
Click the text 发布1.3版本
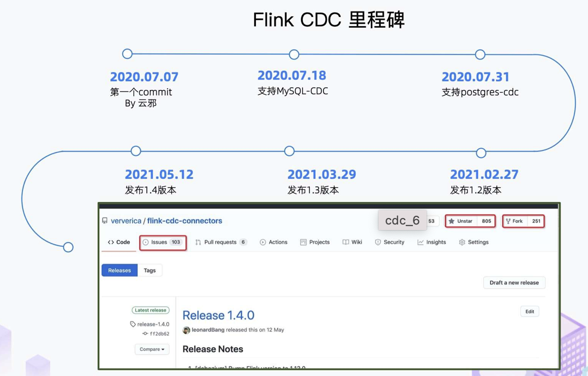[x=313, y=190]
